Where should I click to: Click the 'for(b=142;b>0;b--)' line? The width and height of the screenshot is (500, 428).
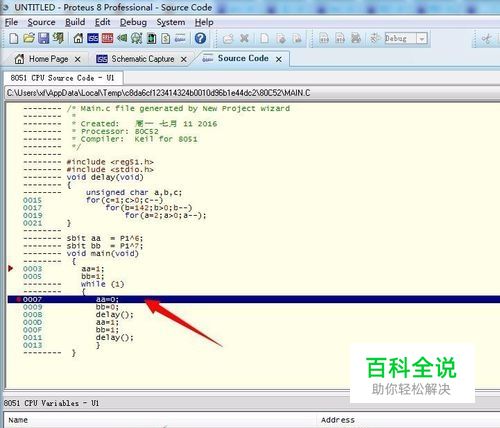click(149, 208)
